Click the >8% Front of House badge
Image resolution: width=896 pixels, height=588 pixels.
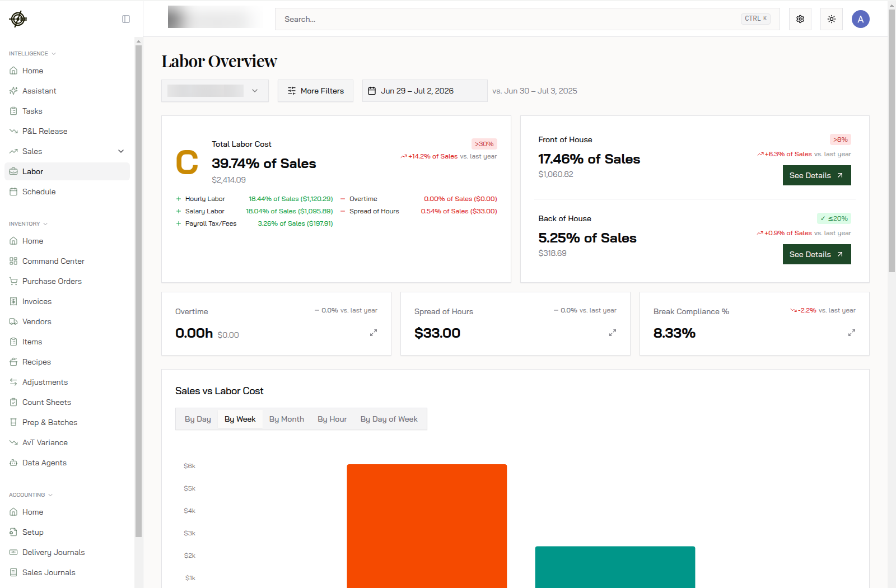click(841, 139)
